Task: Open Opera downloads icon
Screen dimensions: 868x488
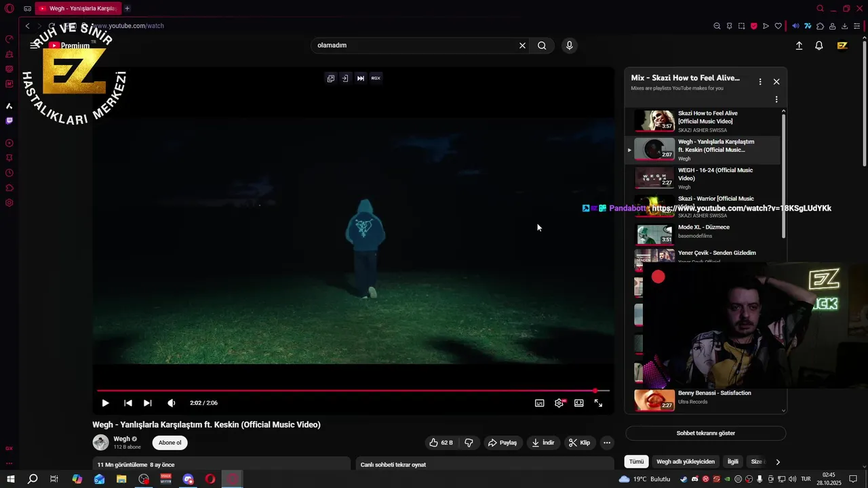Action: pos(844,26)
